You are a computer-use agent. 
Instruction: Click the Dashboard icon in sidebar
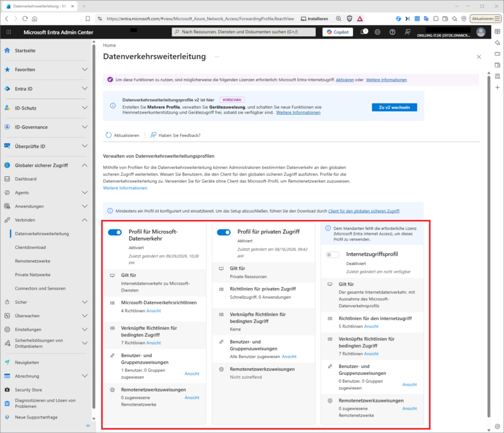pos(7,179)
